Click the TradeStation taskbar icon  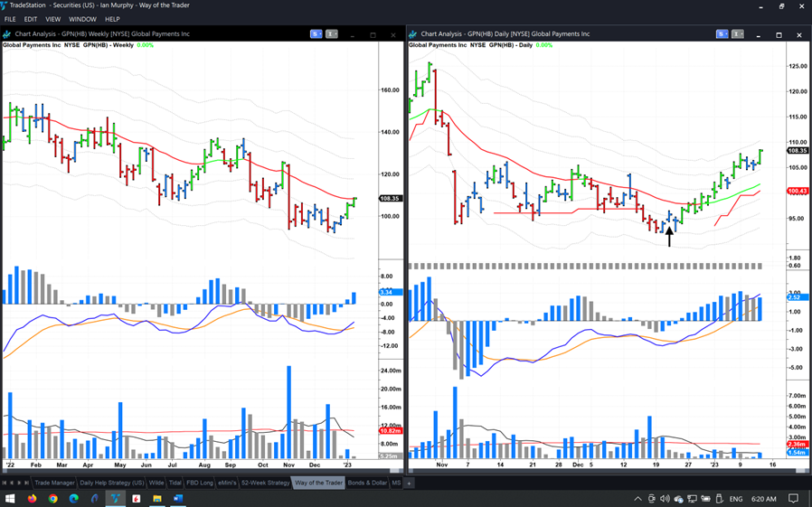pyautogui.click(x=115, y=499)
